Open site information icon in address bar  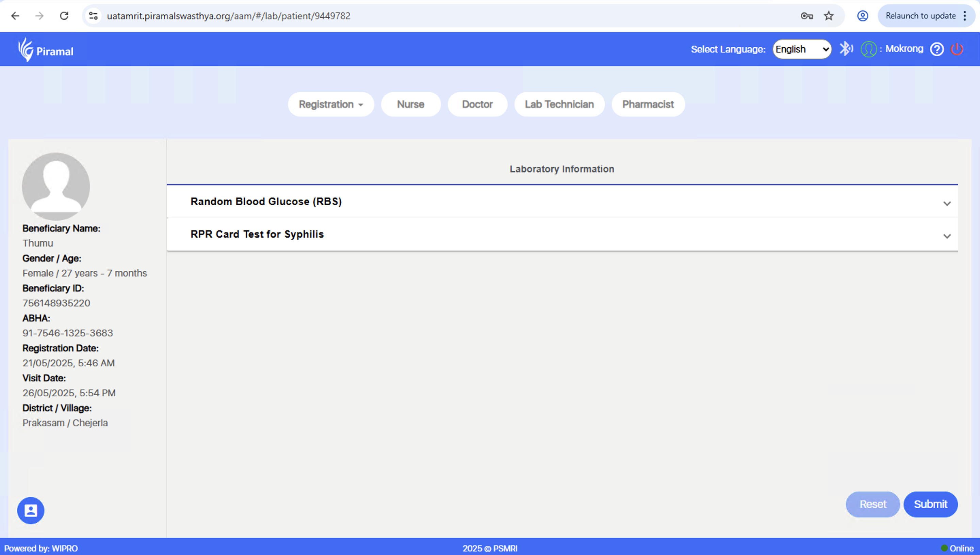93,16
